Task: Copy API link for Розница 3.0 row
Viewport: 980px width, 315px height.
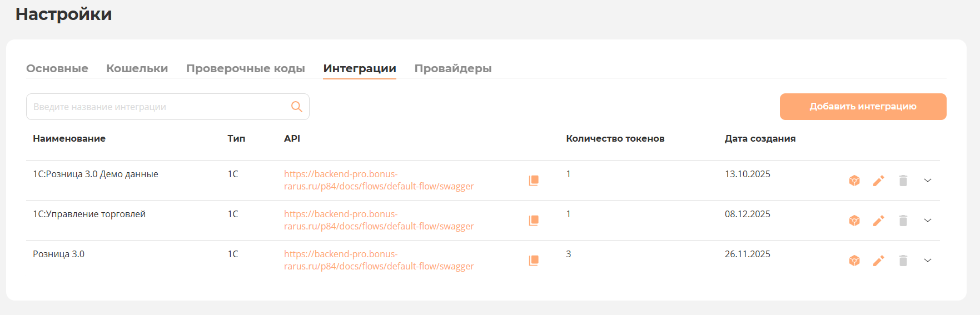Action: 534,261
